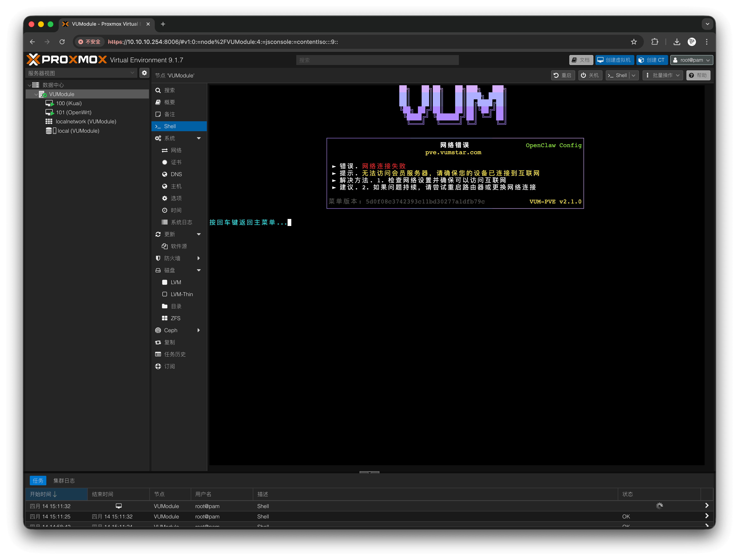Screen dimensions: 739x560
Task: Open the browser profile avatar
Action: [692, 42]
